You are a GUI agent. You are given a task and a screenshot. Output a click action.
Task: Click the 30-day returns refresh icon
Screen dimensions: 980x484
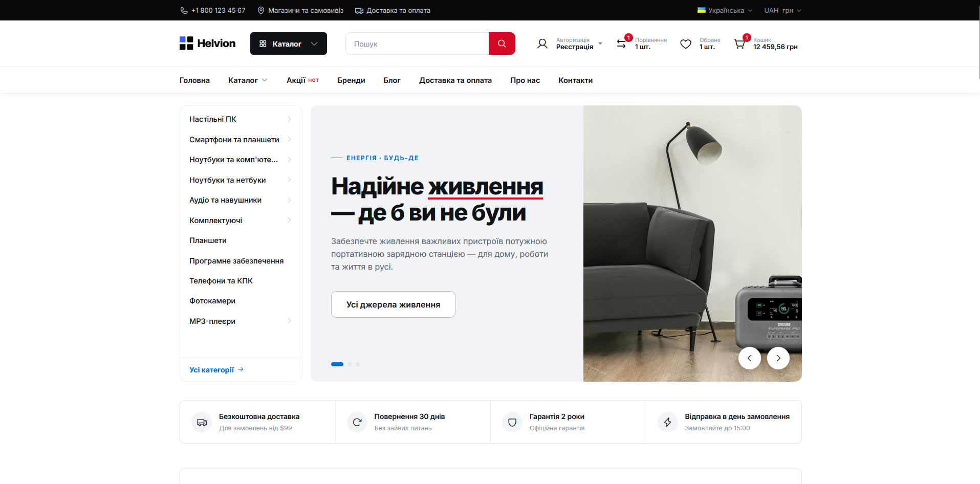point(357,422)
